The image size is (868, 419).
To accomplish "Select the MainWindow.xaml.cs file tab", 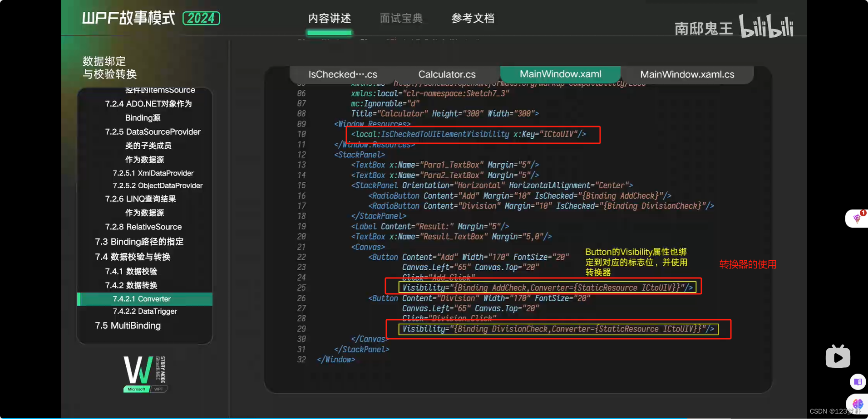I will pos(687,74).
